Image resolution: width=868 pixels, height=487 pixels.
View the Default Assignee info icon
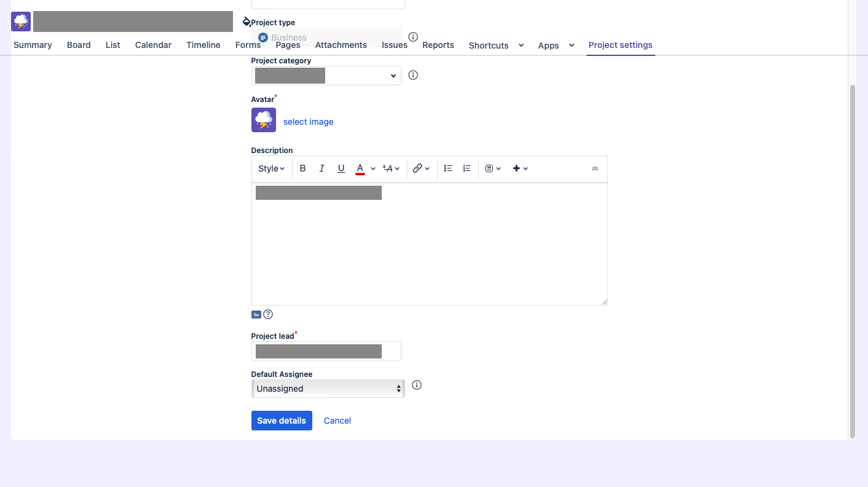417,385
